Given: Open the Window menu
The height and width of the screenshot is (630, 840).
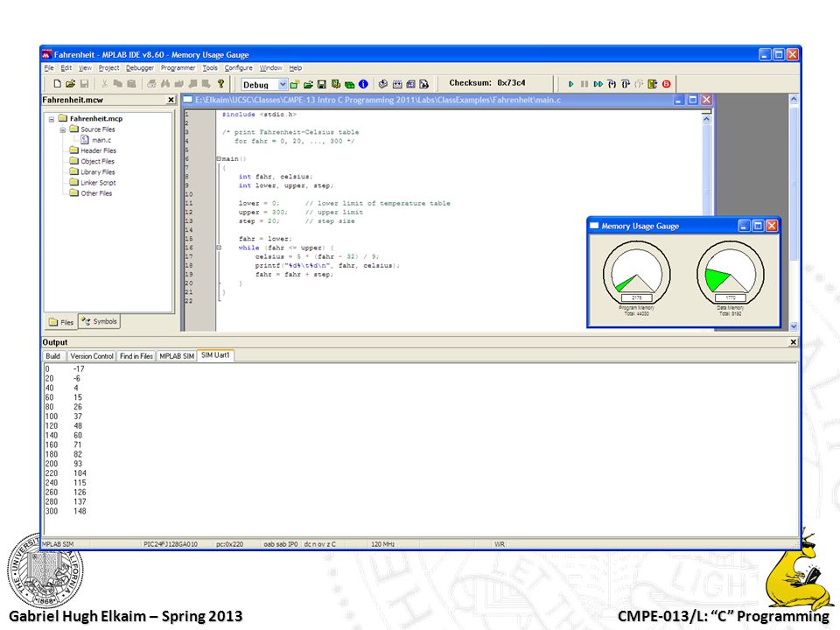Looking at the screenshot, I should (271, 68).
